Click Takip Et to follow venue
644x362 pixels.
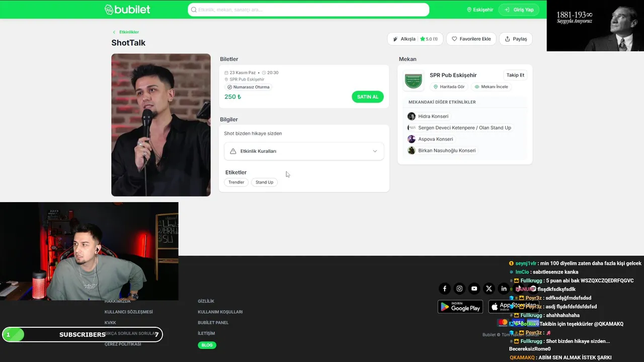tap(515, 75)
